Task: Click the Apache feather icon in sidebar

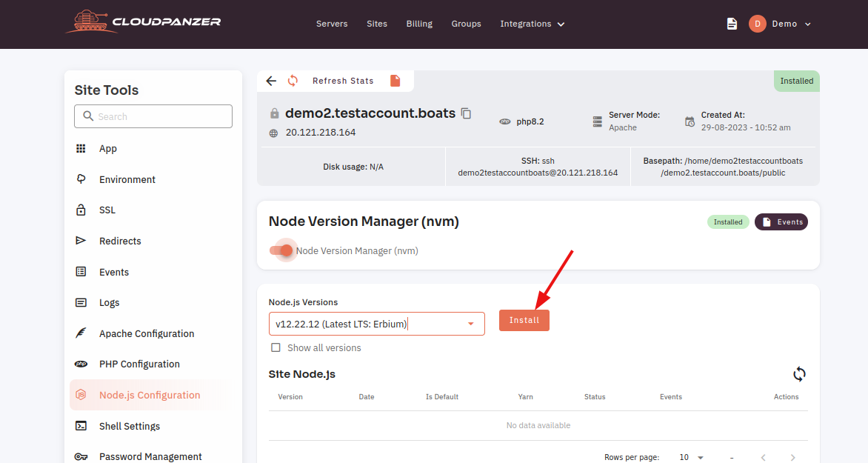Action: click(x=81, y=333)
